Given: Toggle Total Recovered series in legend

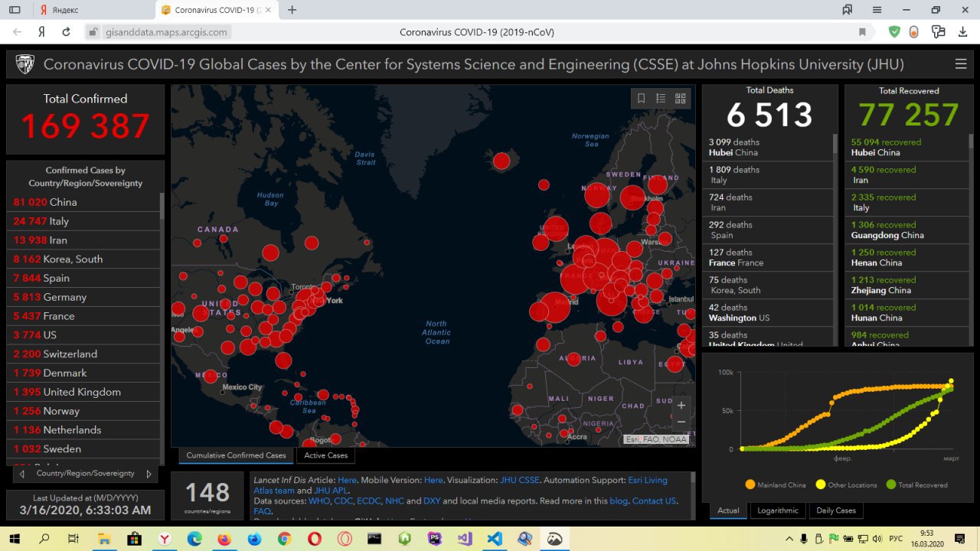Looking at the screenshot, I should 916,484.
